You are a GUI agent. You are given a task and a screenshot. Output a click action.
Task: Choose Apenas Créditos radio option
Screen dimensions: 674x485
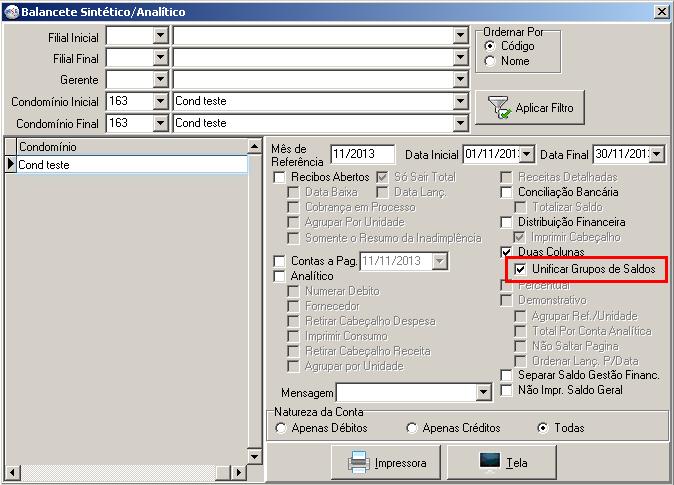click(x=412, y=428)
